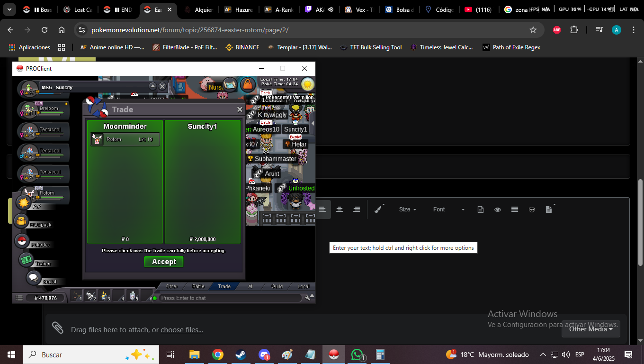Align text right in forum editor
The width and height of the screenshot is (644, 364).
tap(357, 209)
